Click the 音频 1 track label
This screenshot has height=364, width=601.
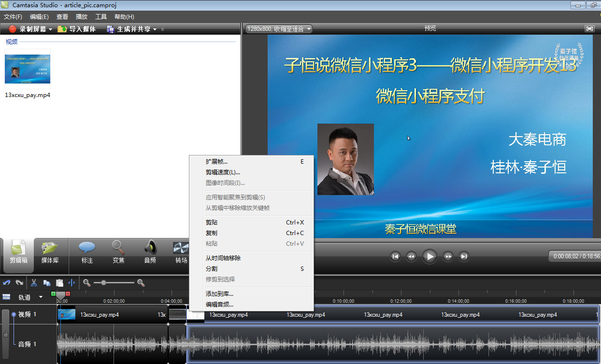(x=28, y=344)
